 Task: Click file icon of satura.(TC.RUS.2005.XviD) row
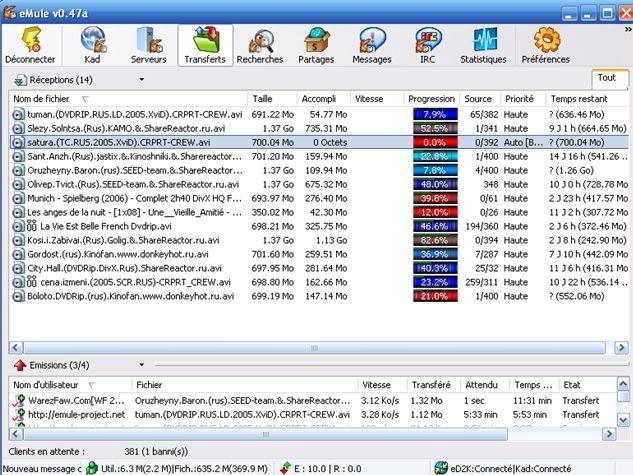click(18, 142)
